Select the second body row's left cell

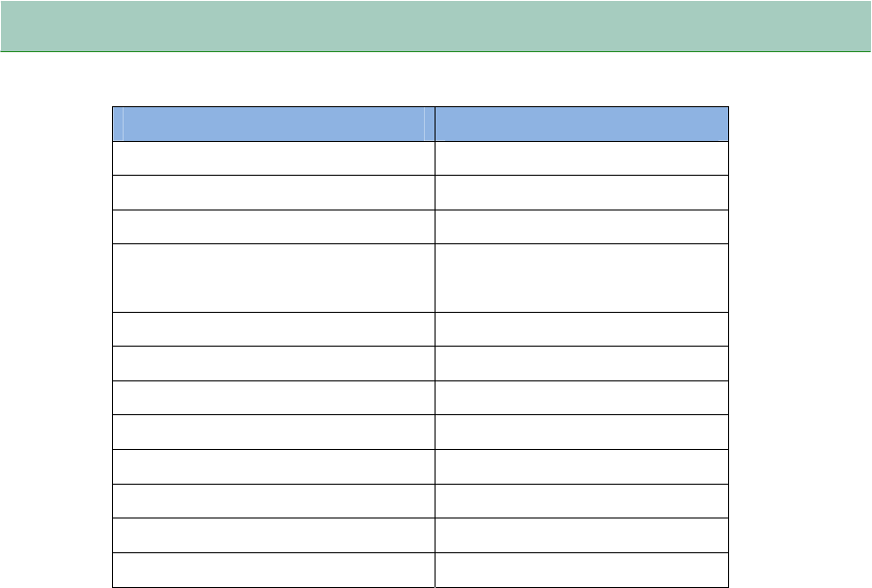273,193
